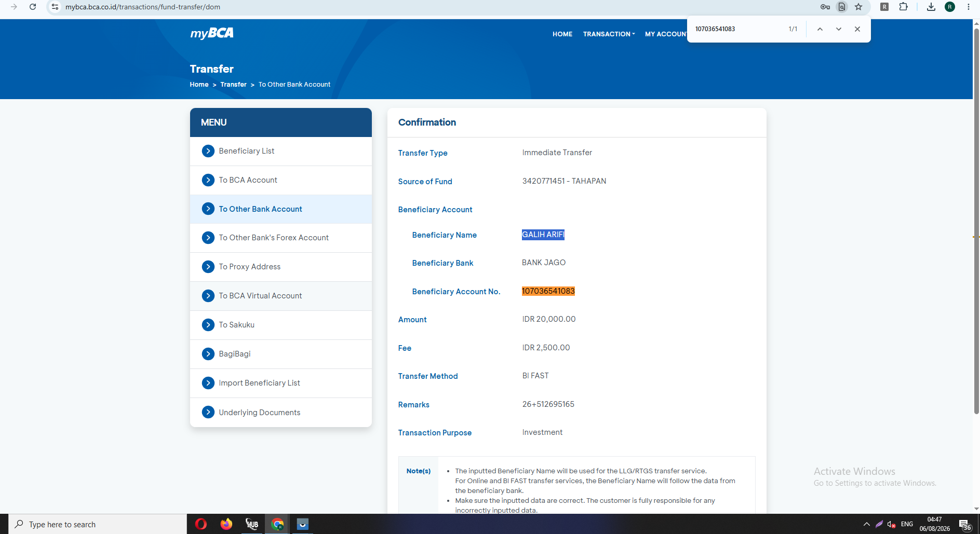Open To BCA Virtual Account menu item
Image resolution: width=980 pixels, height=534 pixels.
[x=281, y=296]
